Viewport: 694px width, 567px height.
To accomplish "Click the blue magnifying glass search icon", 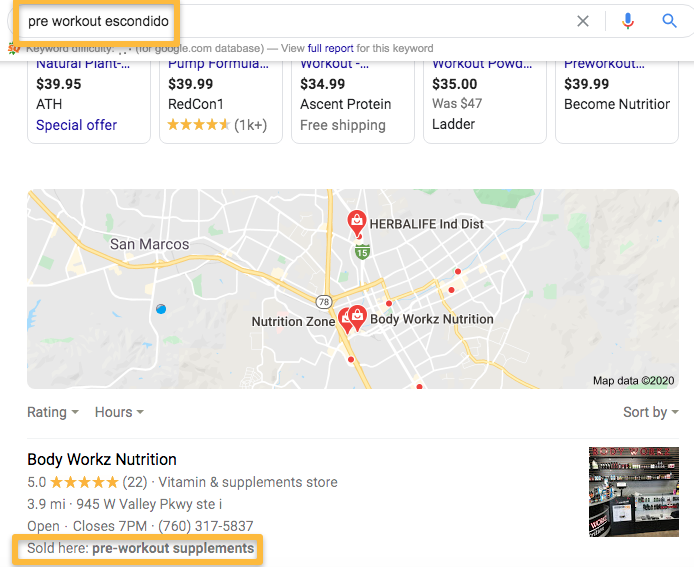I will 669,20.
